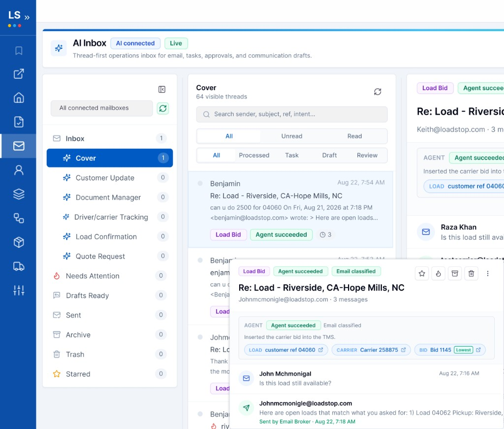Switch to the Review filter tab

[367, 155]
